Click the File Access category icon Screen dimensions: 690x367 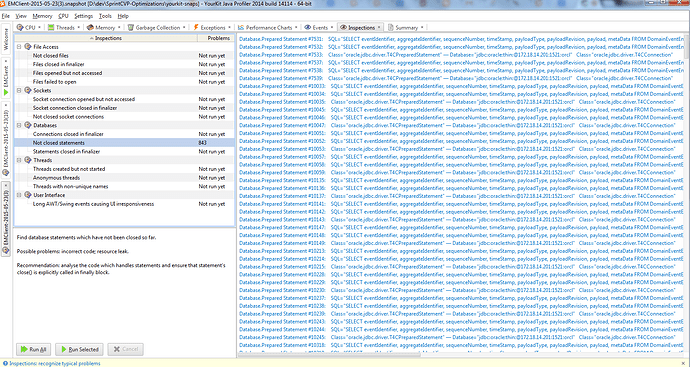[28, 47]
